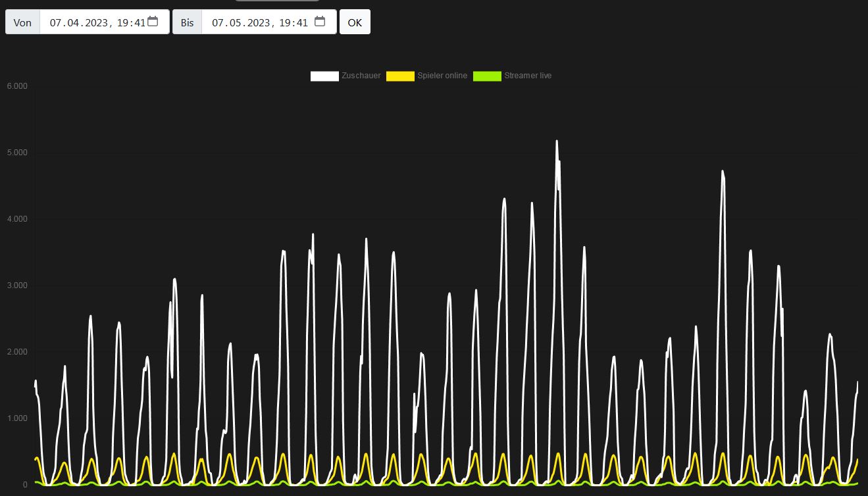Hide Spieler online series via legend label
The width and height of the screenshot is (868, 496).
[442, 76]
